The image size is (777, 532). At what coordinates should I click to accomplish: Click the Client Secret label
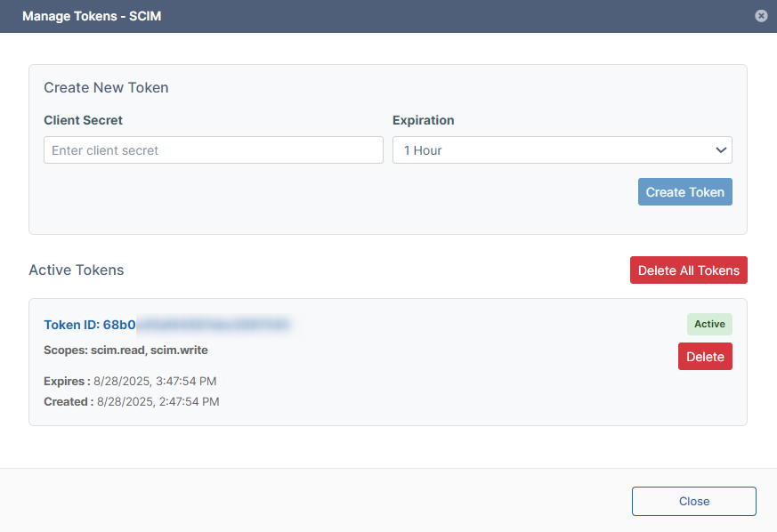(x=83, y=120)
